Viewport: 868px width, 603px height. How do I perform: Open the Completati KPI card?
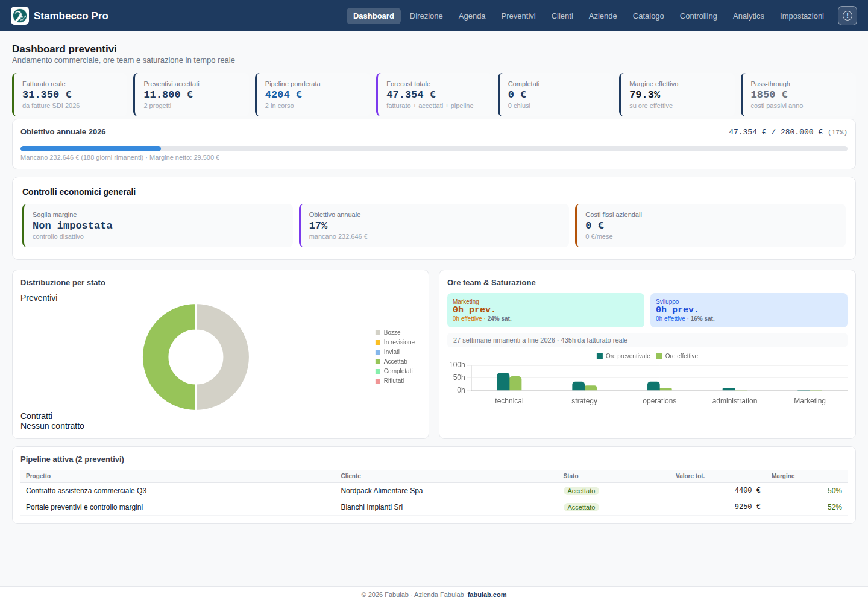tap(556, 95)
